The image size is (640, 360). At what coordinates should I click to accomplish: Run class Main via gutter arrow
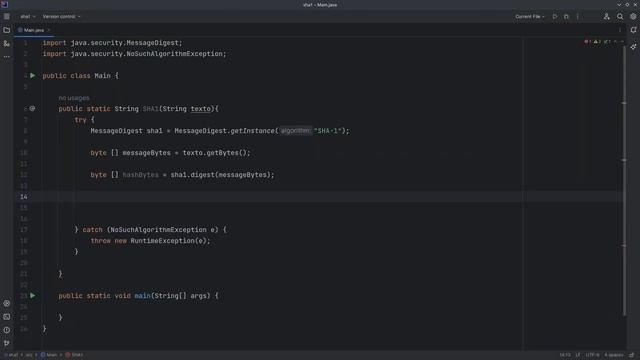click(x=33, y=76)
